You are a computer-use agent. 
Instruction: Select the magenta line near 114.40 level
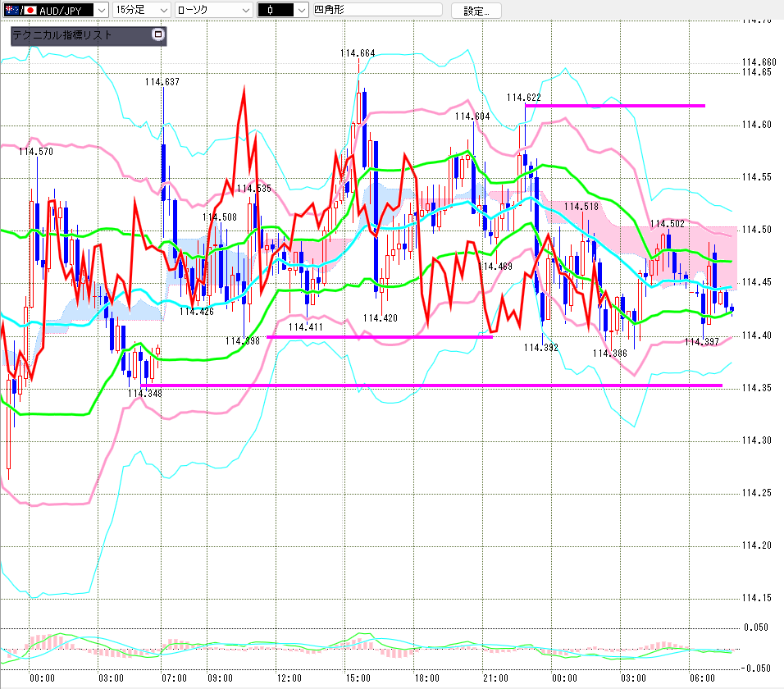point(380,337)
